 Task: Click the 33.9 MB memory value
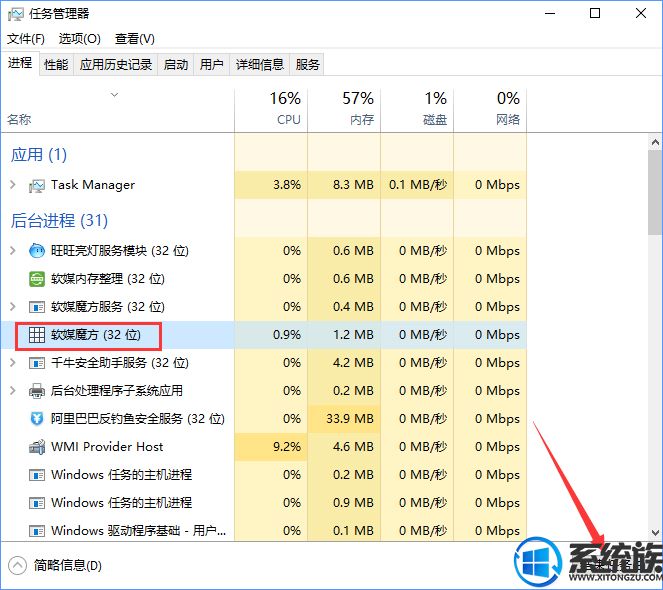coord(350,419)
